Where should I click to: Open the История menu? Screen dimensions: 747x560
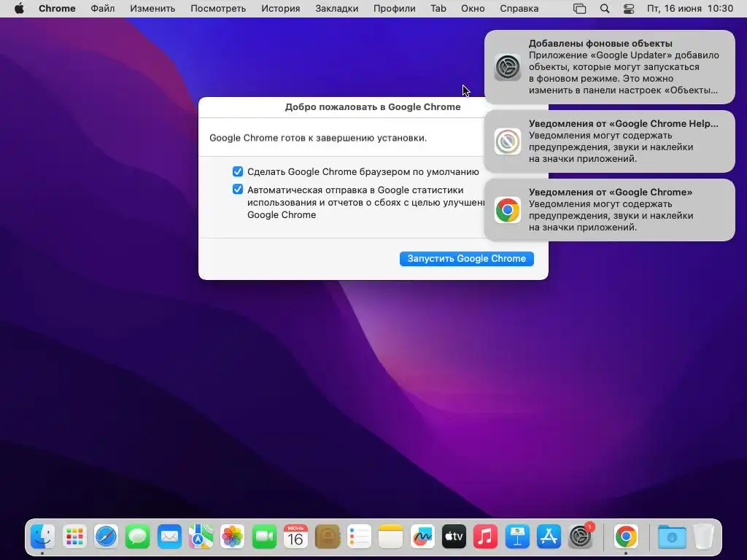[x=281, y=9]
